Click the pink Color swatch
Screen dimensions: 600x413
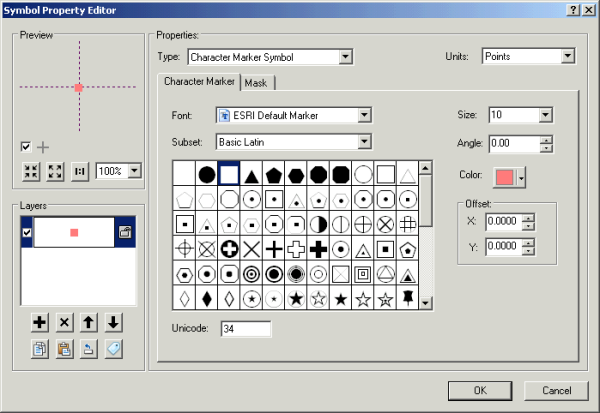tap(505, 178)
